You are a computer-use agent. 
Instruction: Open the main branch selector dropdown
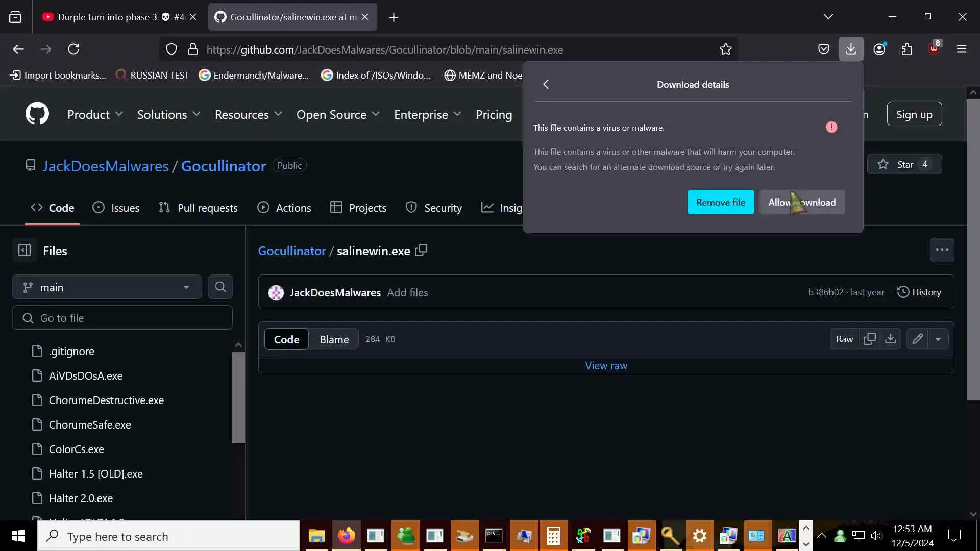coord(107,287)
